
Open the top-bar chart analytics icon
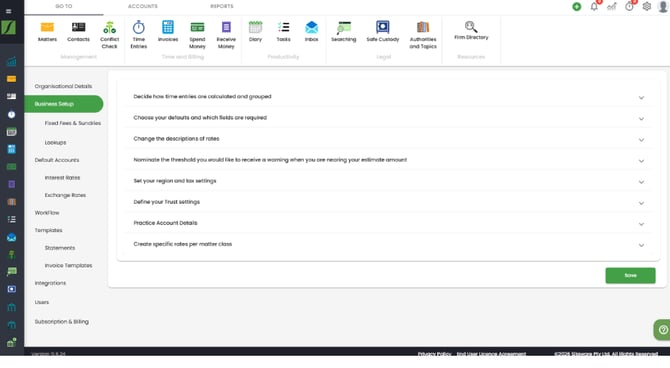tap(612, 6)
